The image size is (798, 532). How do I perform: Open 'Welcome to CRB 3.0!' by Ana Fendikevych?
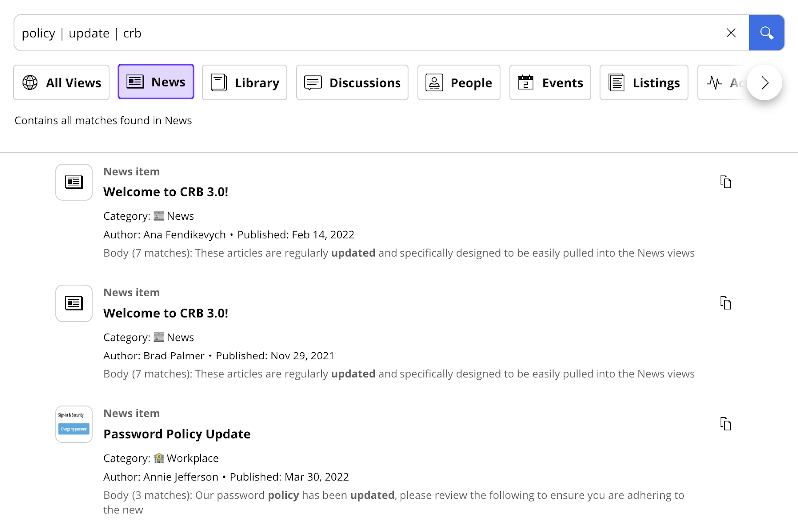(166, 192)
